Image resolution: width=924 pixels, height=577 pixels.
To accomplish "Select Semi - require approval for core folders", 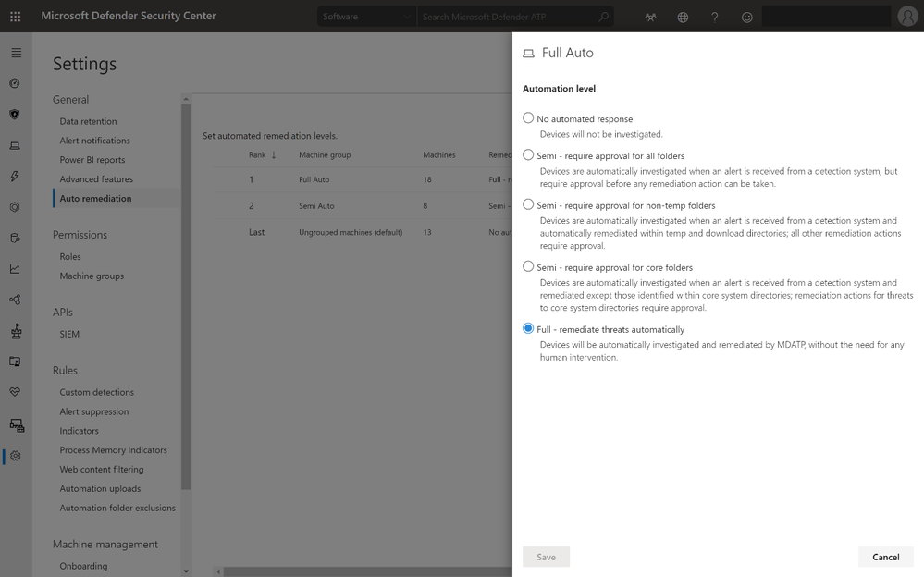I will pos(528,266).
